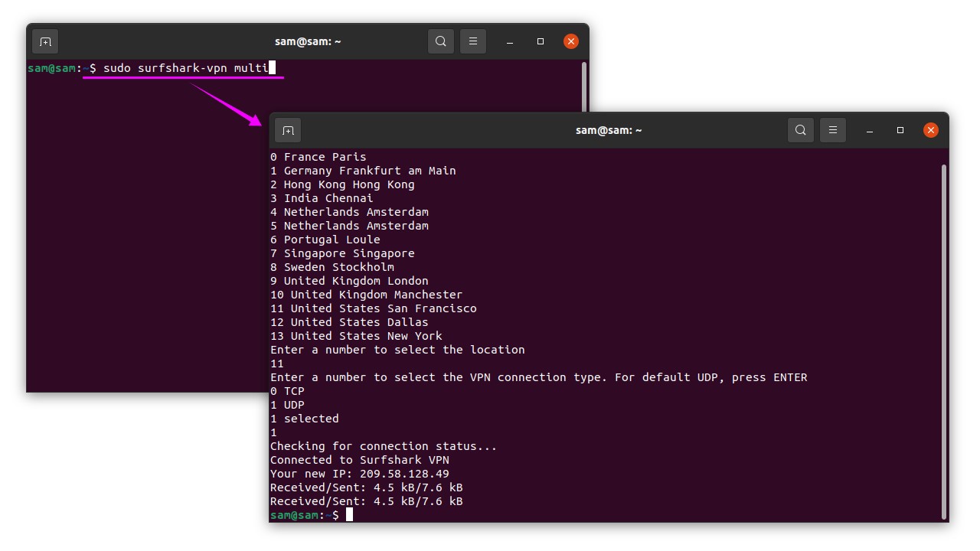Viewport: 980px width, 551px height.
Task: Click first 'Received/Sent: 4.5 kB/7.6 kB' line
Action: (x=367, y=487)
